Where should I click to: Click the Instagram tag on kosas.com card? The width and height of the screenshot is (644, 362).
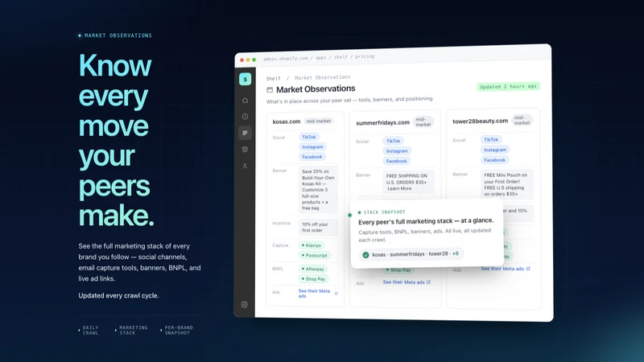click(312, 147)
